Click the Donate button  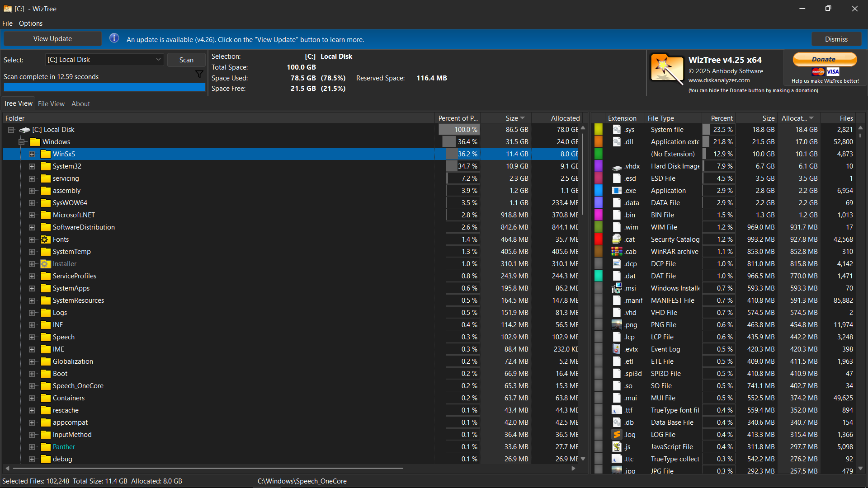coord(824,59)
